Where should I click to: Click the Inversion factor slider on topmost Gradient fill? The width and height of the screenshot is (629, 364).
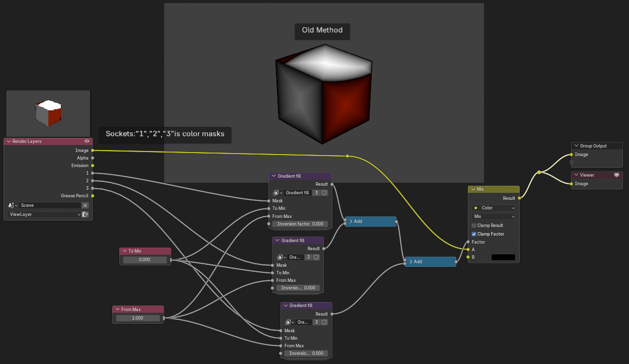pyautogui.click(x=300, y=224)
